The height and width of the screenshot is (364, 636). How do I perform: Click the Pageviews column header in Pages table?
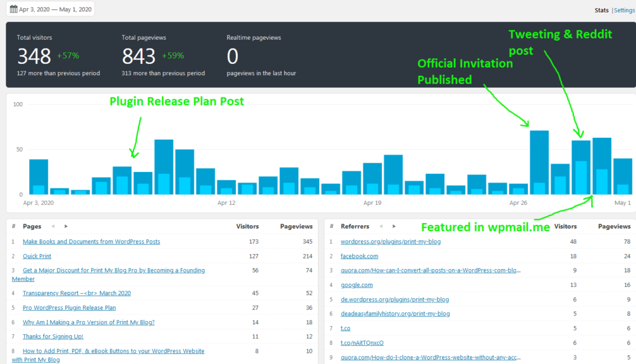pyautogui.click(x=296, y=227)
